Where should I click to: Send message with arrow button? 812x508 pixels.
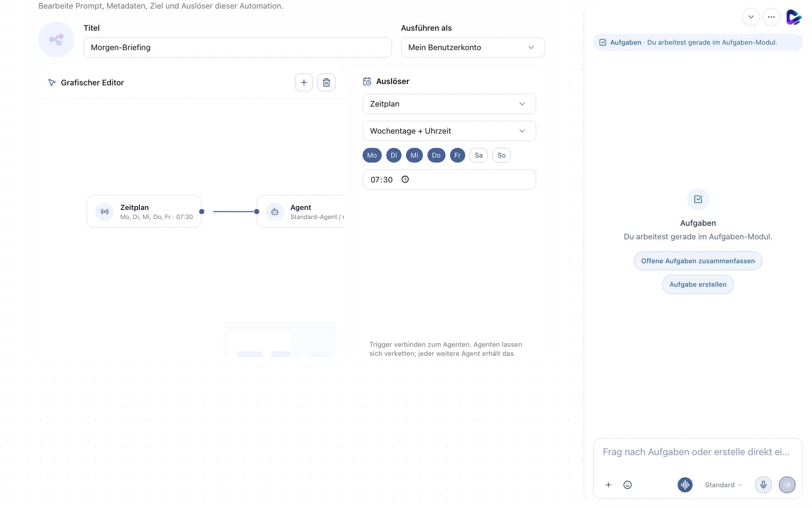787,485
